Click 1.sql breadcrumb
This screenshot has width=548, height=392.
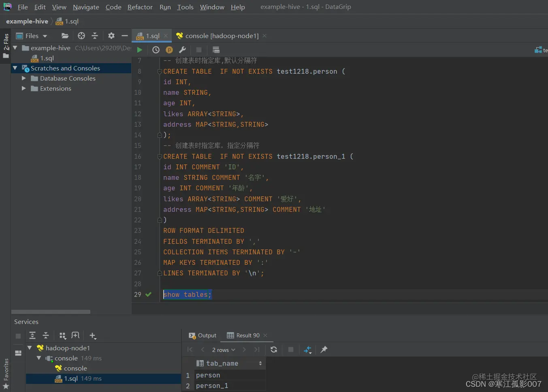point(67,21)
